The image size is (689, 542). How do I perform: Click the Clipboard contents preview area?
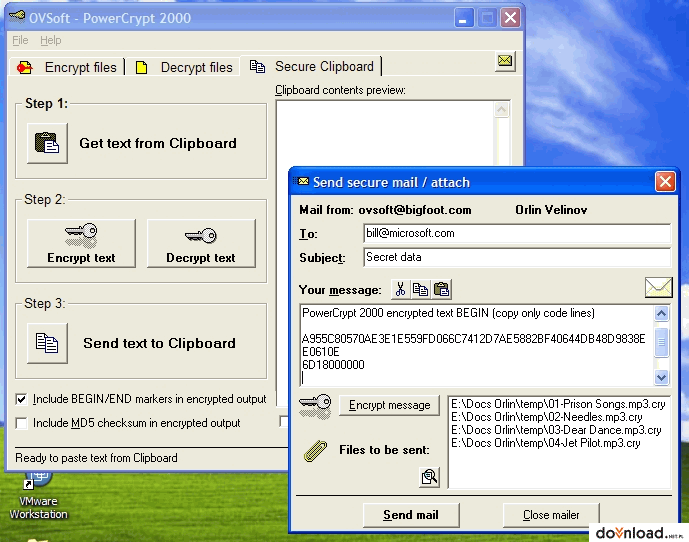pos(386,134)
